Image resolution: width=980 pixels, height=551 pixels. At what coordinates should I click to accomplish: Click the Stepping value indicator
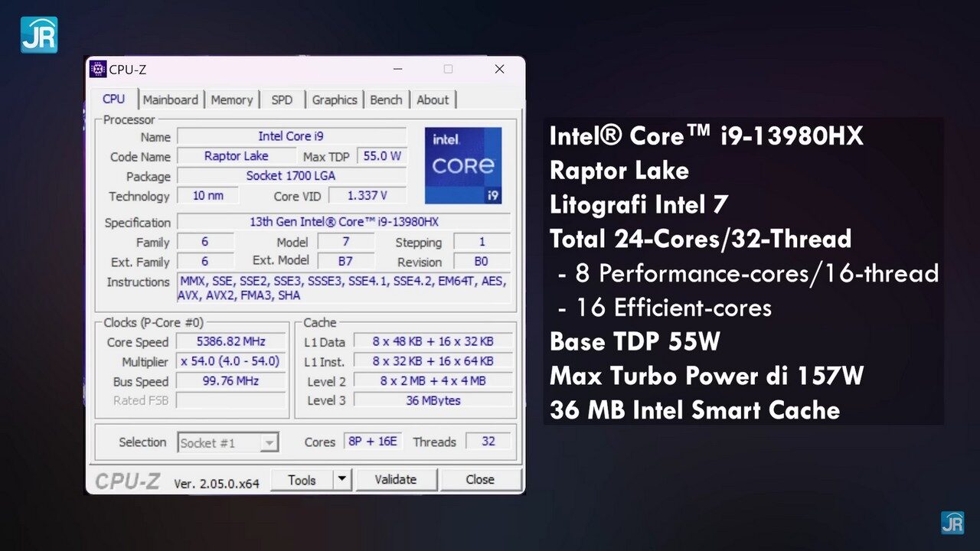click(x=482, y=242)
